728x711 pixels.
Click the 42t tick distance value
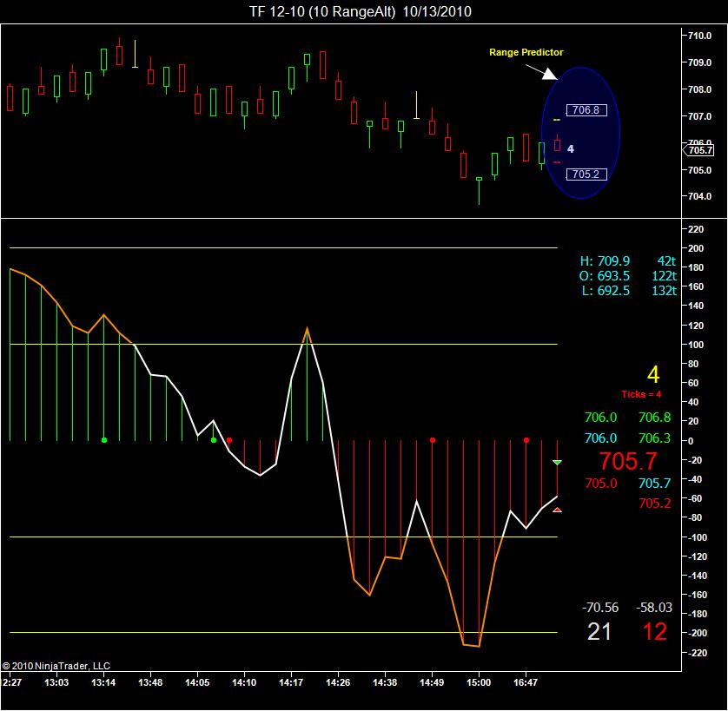coord(666,260)
